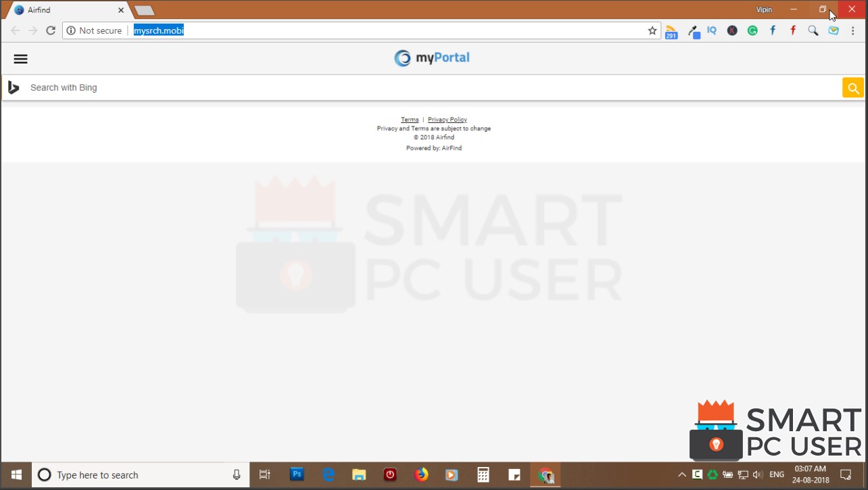
Task: Click the taskbar Type here to search box
Action: (141, 475)
